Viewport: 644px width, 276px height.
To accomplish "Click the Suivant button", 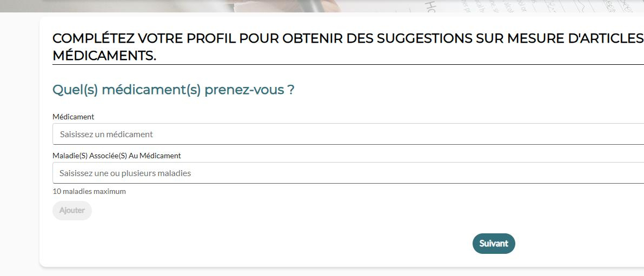I will pos(494,244).
